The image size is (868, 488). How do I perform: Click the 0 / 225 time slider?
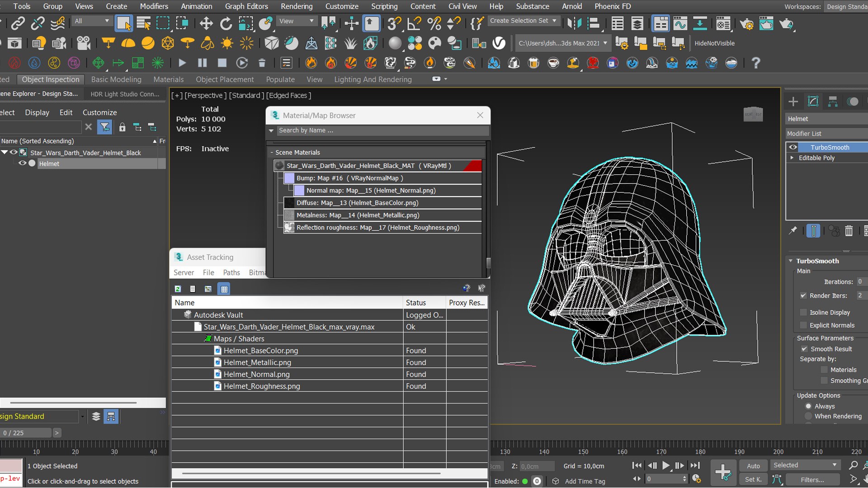(x=25, y=432)
